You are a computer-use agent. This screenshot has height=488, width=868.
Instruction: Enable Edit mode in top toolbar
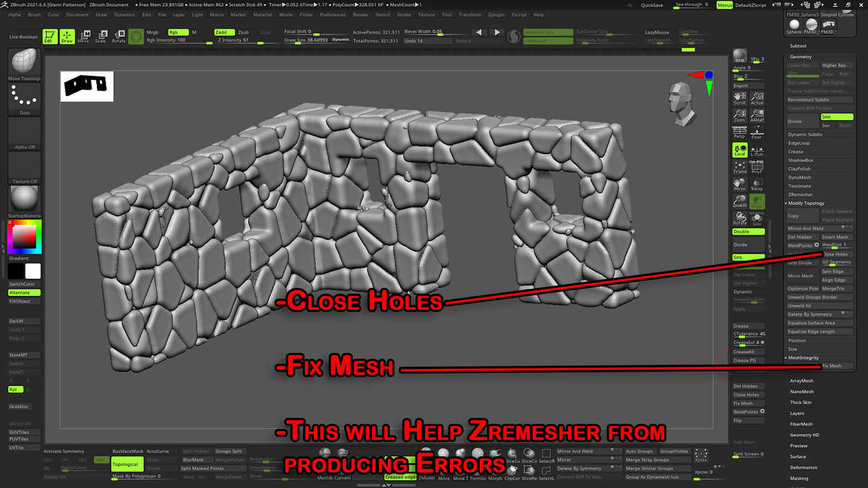pos(50,36)
